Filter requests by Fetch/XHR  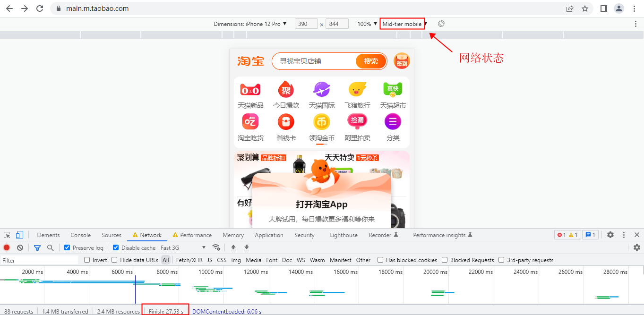[189, 260]
